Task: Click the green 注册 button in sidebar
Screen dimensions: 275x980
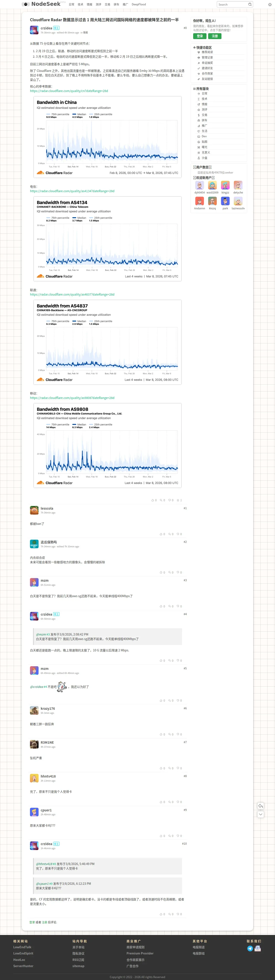Action: (215, 36)
